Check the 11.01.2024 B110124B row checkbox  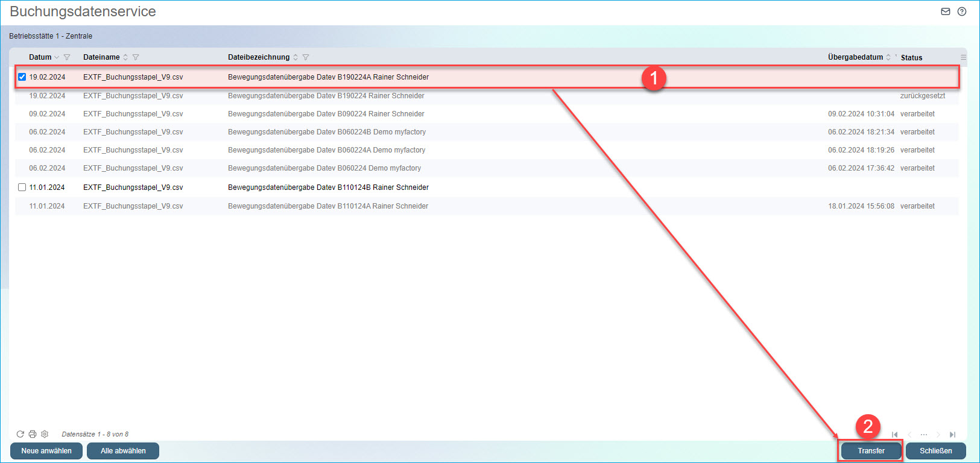pyautogui.click(x=22, y=187)
